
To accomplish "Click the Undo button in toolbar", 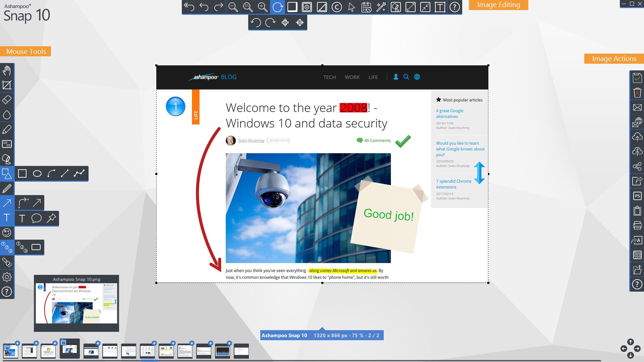I will tap(204, 6).
